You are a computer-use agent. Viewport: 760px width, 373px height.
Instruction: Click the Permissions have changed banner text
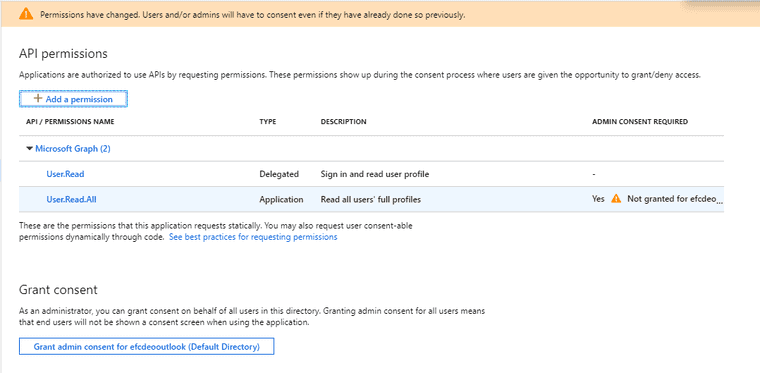pos(253,15)
